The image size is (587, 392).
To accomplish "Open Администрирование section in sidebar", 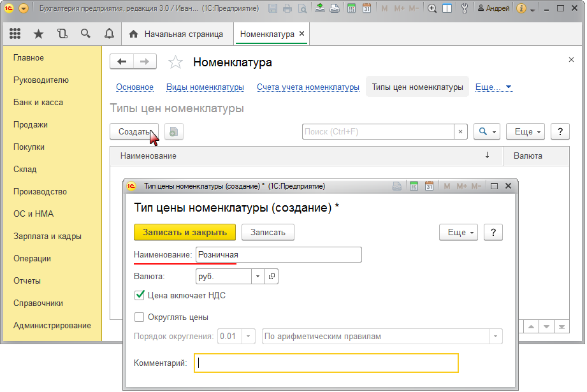I will 52,325.
